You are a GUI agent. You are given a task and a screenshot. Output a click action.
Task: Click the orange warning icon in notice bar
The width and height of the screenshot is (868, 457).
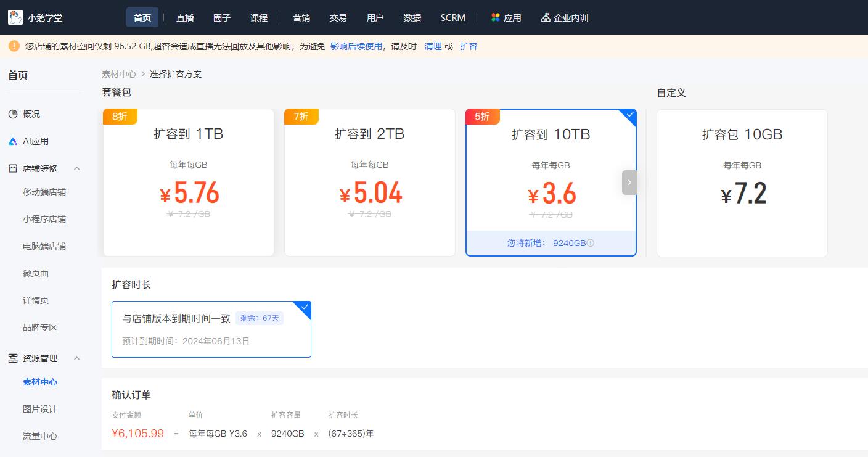point(14,46)
